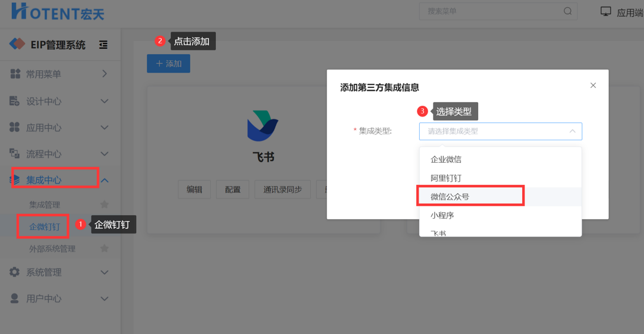Open 外部系统管理 submenu item

pyautogui.click(x=52, y=248)
